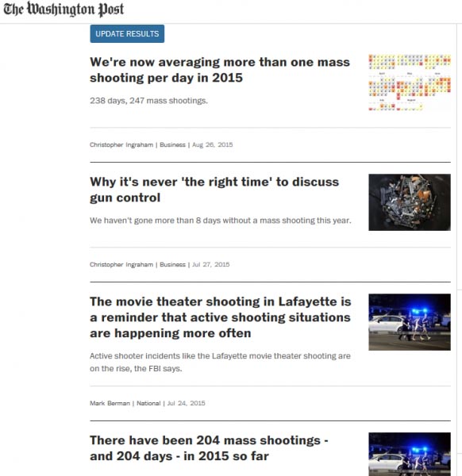The image size is (462, 476).
Task: Click the date Jul 27, 2015
Action: 211,264
